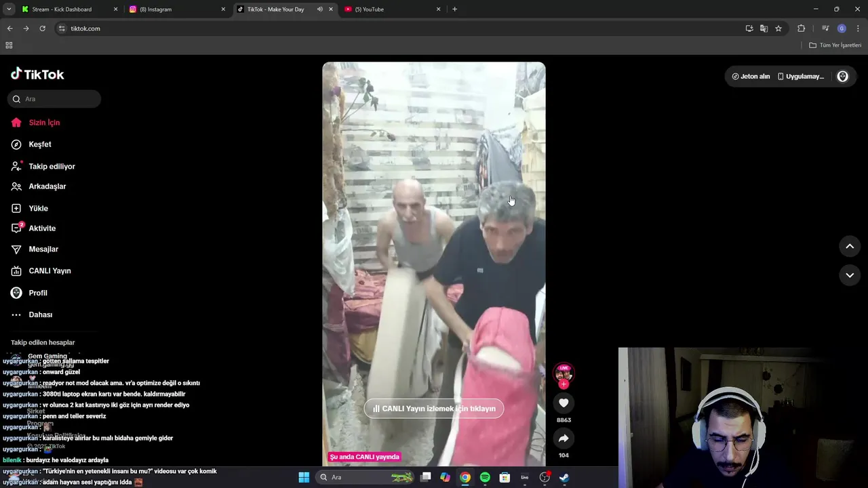Open Dahası more options
868x488 pixels.
32,314
